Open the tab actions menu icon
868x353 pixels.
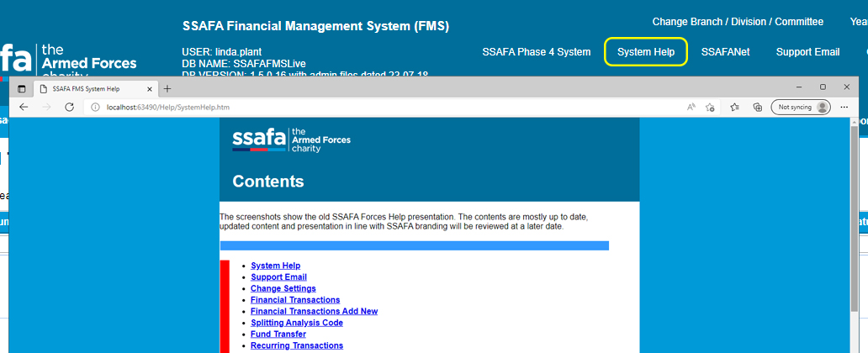[22, 88]
